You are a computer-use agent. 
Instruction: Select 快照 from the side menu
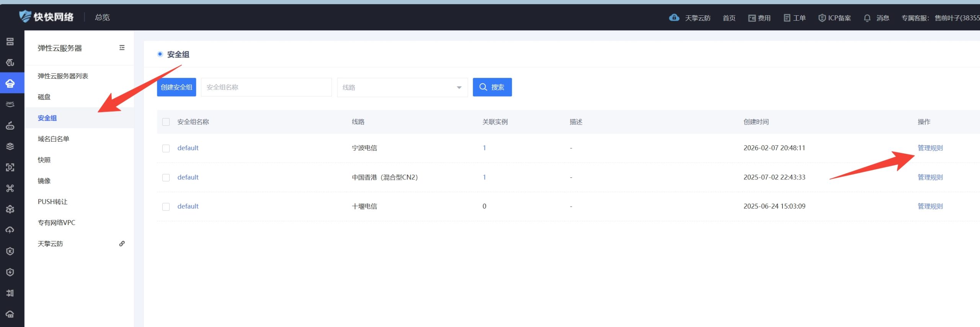click(44, 160)
